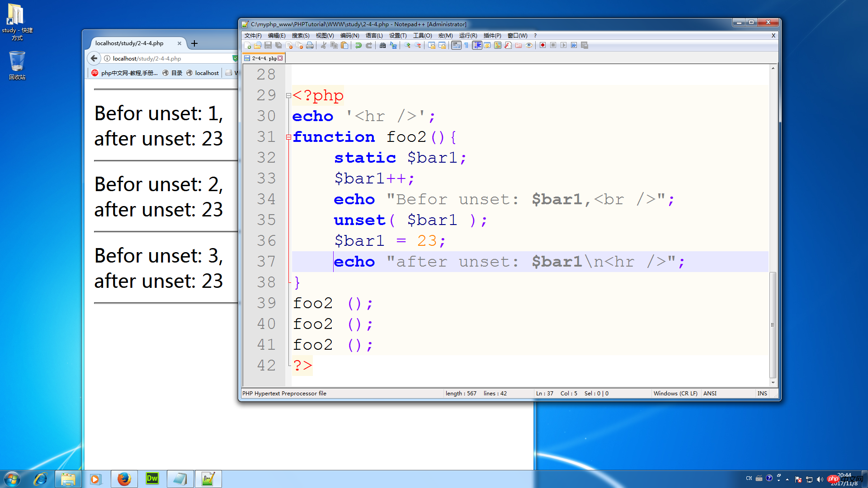Click the Windows Start button
Image resolution: width=868 pixels, height=488 pixels.
point(12,479)
